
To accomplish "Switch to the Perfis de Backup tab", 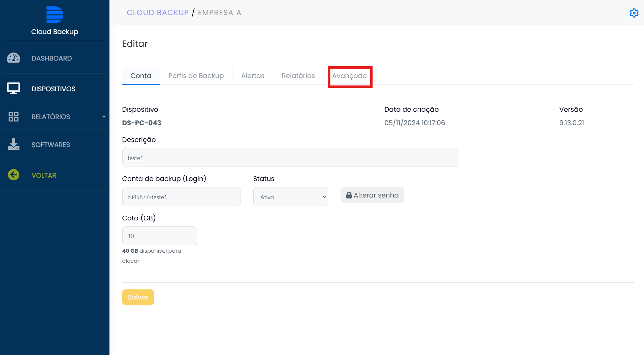I will coord(196,76).
